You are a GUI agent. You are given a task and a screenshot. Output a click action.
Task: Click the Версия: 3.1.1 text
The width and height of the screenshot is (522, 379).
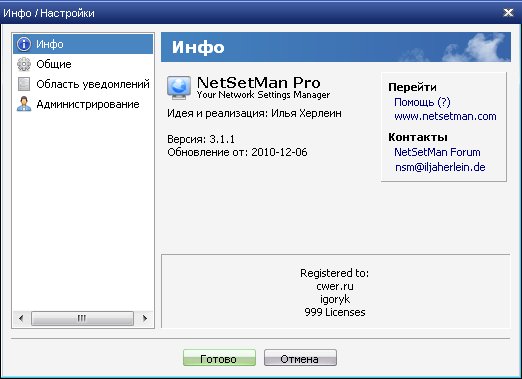[201, 139]
